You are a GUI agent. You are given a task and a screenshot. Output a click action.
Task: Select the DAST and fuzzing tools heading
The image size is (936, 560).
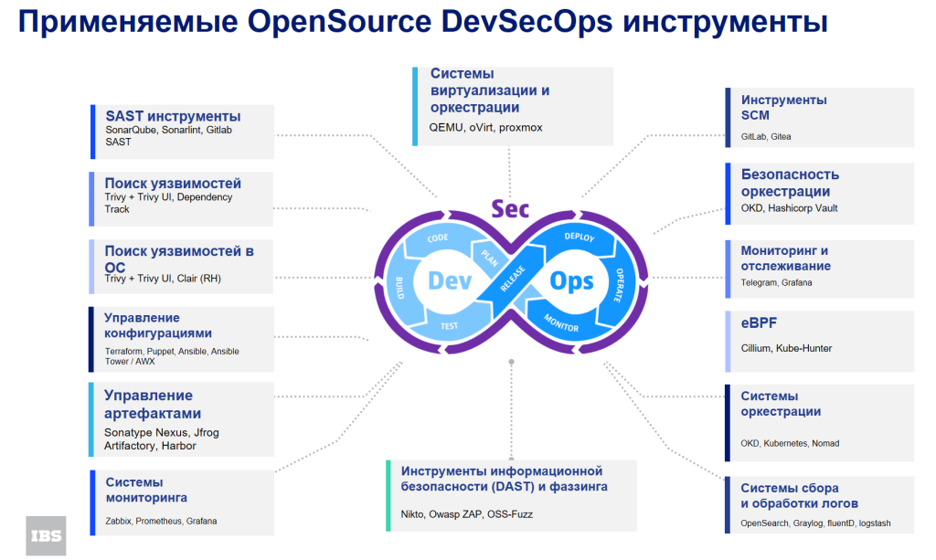(504, 479)
